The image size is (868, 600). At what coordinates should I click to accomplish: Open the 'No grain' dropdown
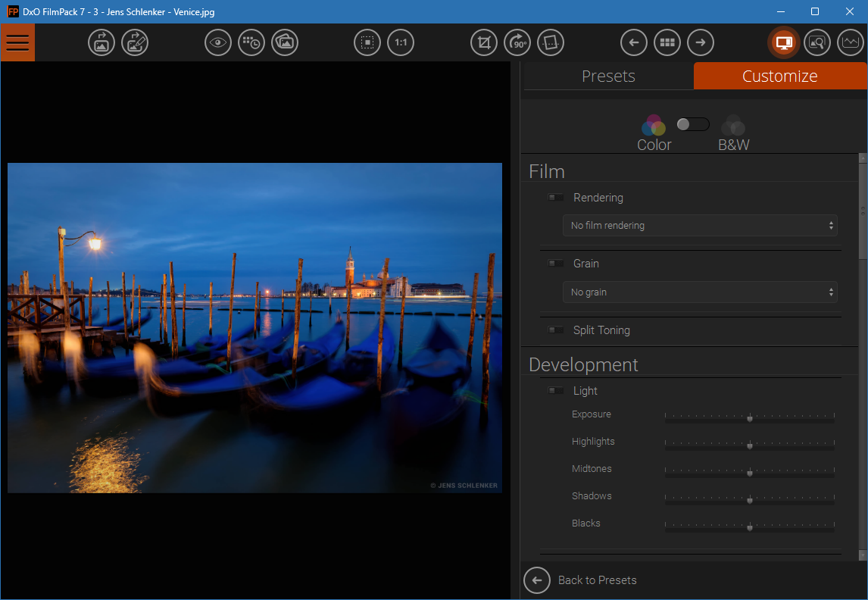[701, 292]
